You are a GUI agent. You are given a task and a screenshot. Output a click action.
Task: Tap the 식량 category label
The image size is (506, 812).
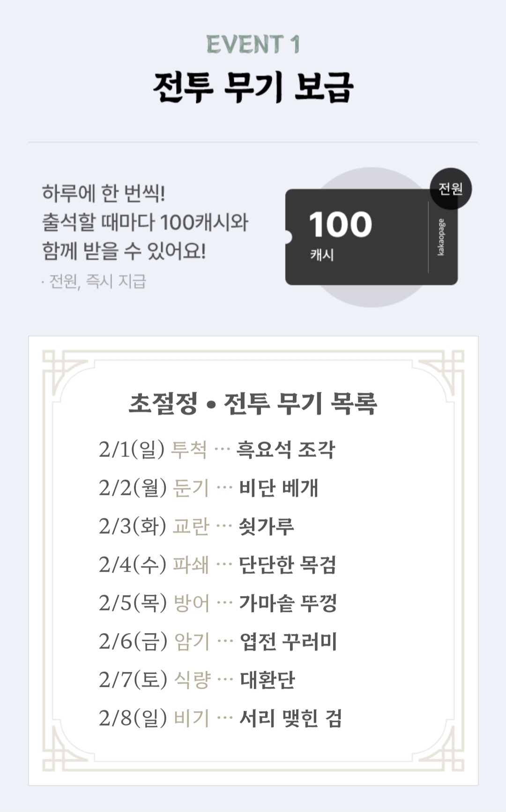click(x=192, y=680)
